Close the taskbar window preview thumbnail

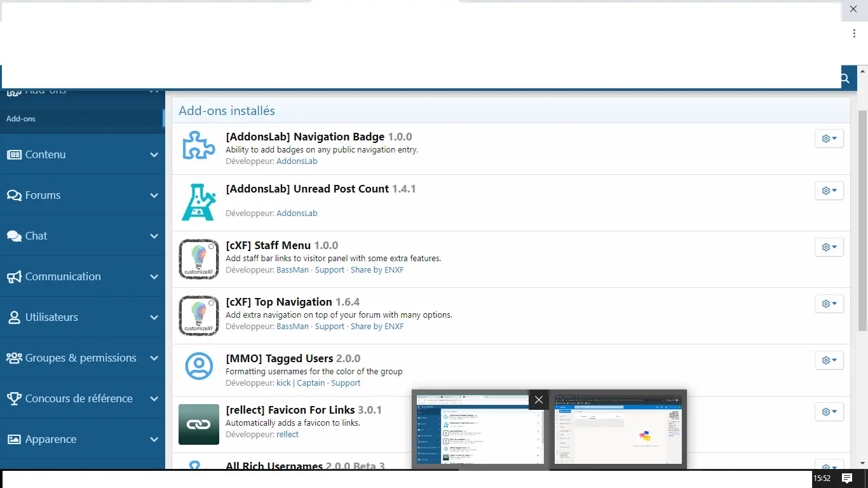click(539, 400)
